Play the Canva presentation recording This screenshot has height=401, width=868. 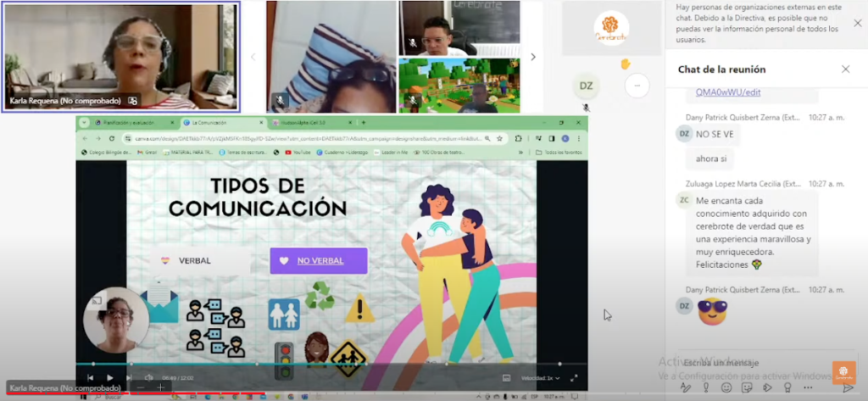pyautogui.click(x=109, y=378)
